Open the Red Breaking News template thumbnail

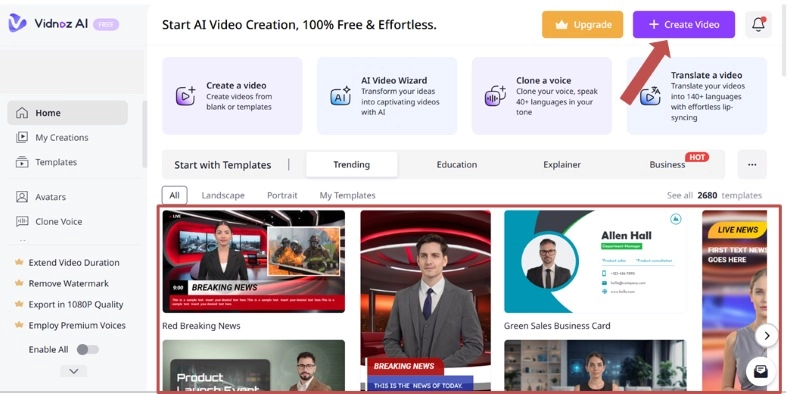[x=254, y=261]
